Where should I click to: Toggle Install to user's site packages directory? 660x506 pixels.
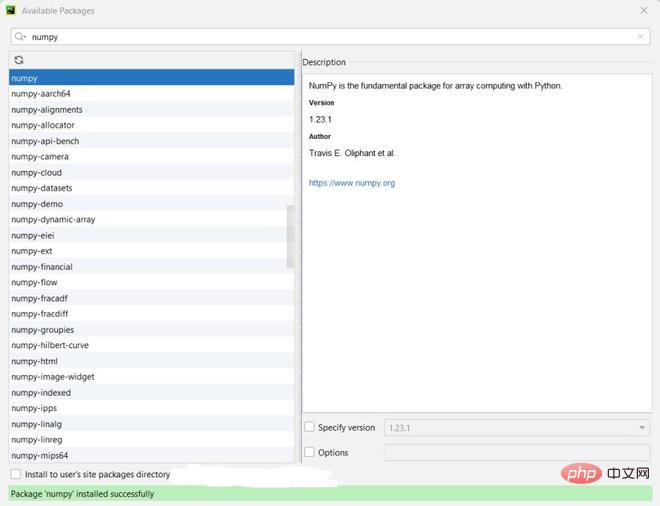pyautogui.click(x=16, y=474)
